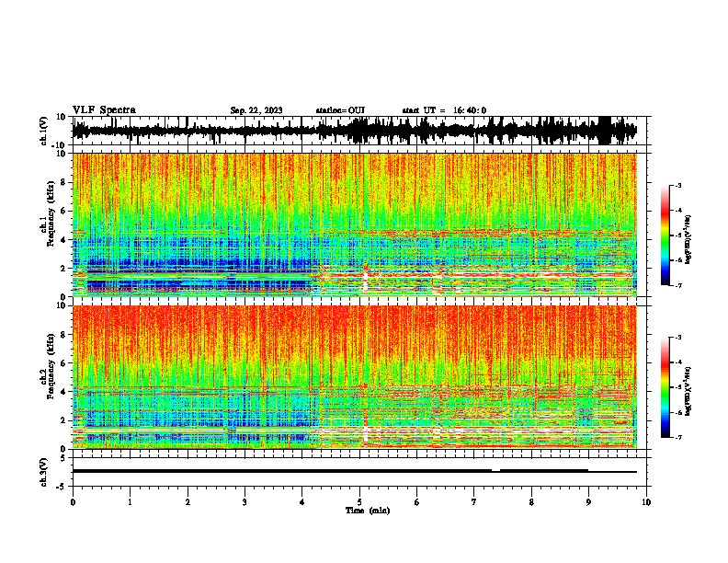Click the ch.1 spectrogram color scale bar
The width and height of the screenshot is (728, 563).
coord(665,236)
